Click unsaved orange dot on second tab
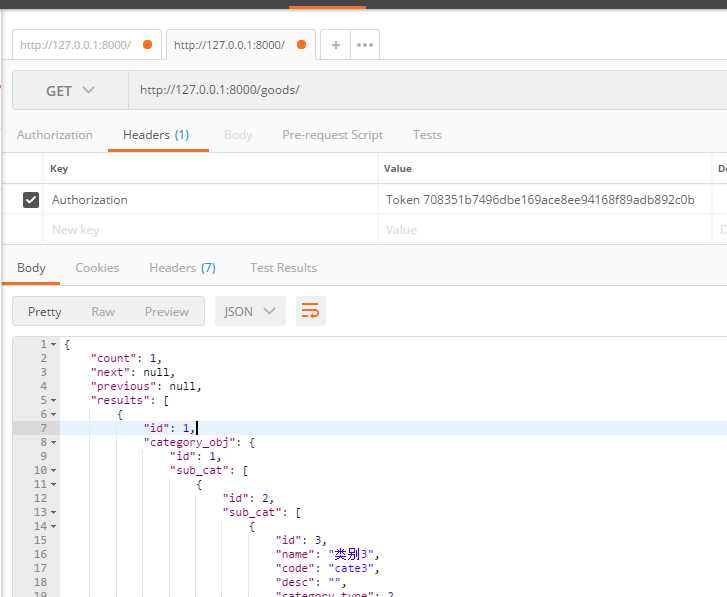Image resolution: width=727 pixels, height=597 pixels. point(301,44)
